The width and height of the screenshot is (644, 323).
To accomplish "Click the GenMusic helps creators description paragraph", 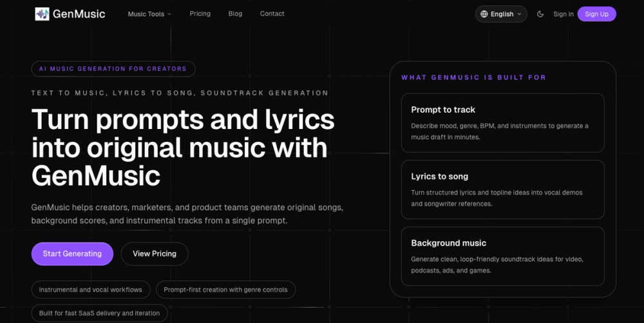I will [187, 214].
